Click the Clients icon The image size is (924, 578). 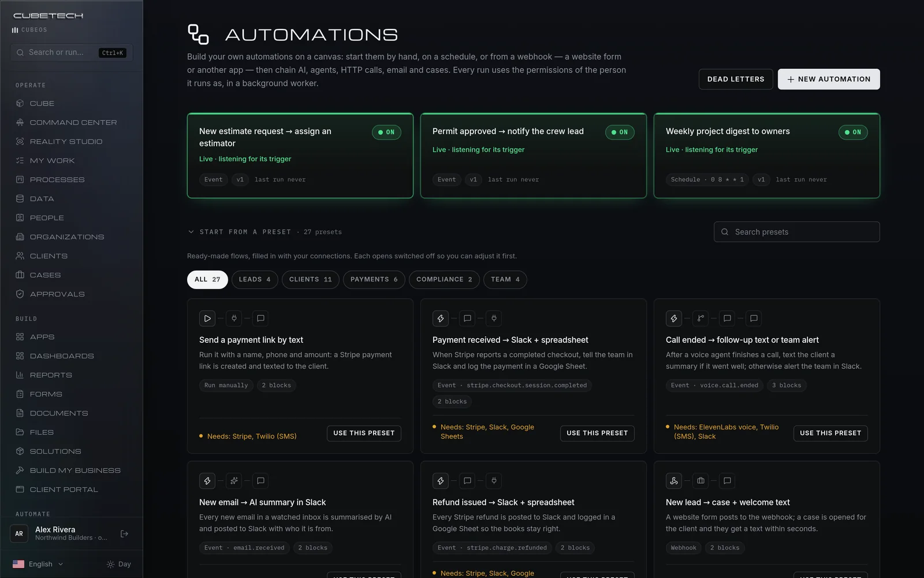pos(20,256)
